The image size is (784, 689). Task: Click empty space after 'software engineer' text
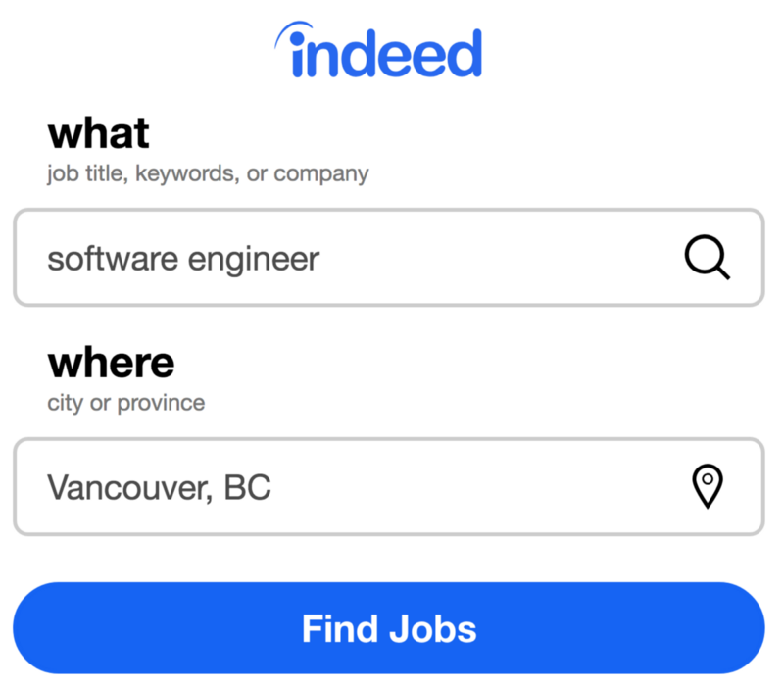[490, 259]
